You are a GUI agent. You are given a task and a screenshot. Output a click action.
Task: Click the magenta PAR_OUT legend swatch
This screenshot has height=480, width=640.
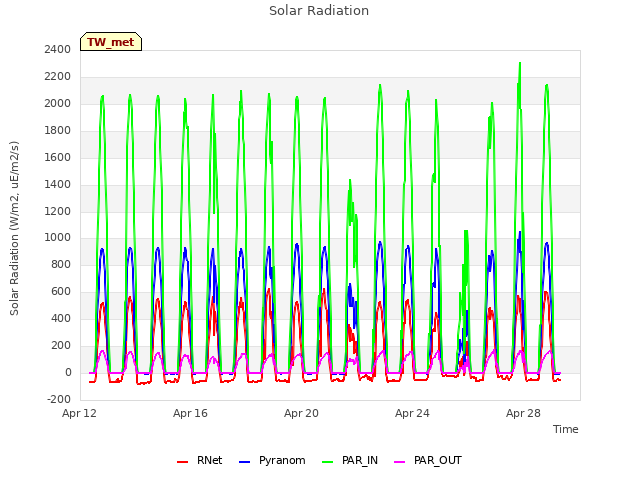[400, 462]
